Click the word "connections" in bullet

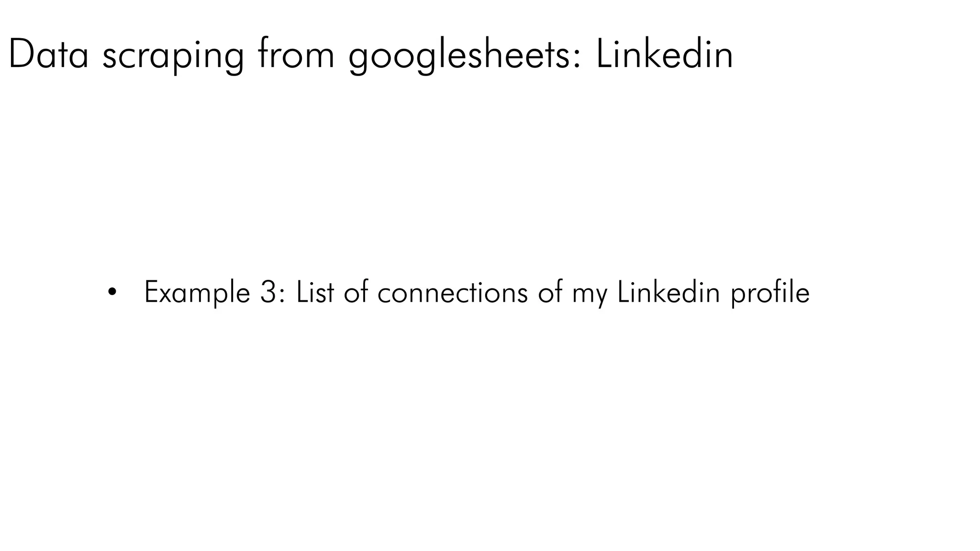click(452, 293)
